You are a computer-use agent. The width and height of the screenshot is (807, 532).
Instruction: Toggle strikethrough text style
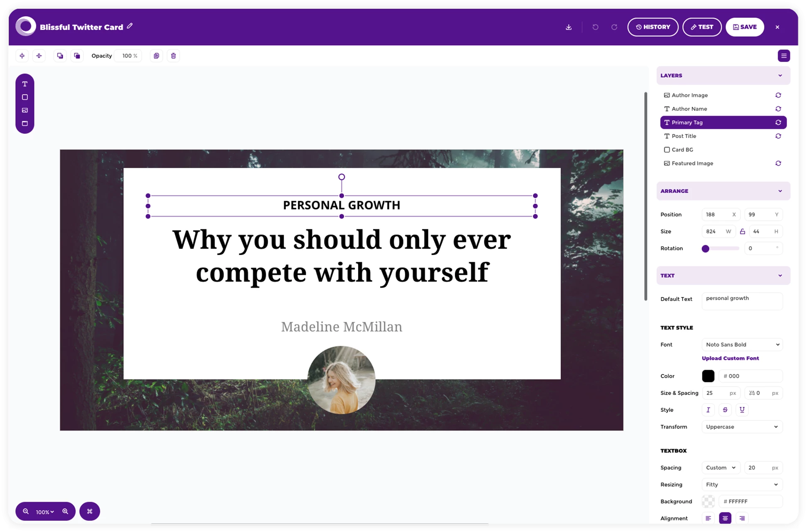725,410
